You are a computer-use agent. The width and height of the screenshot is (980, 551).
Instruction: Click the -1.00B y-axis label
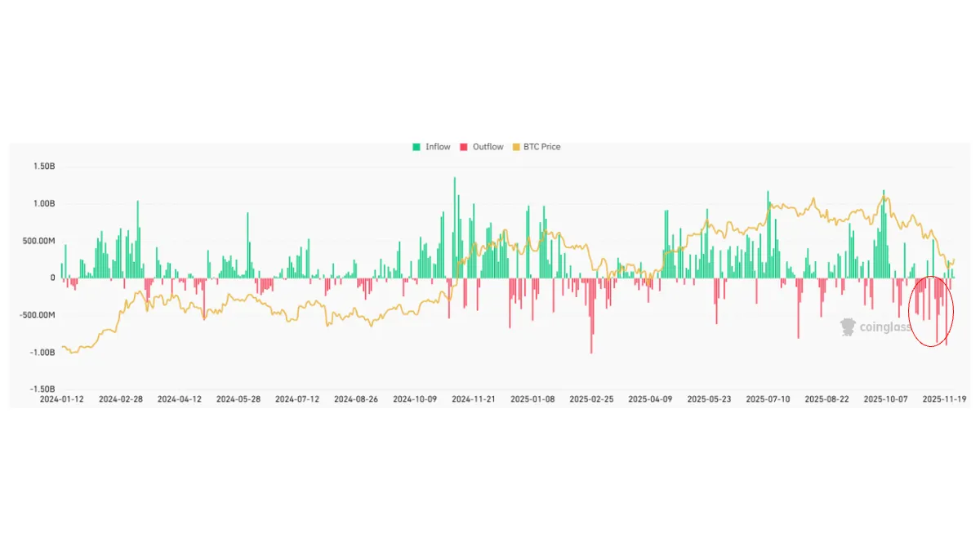pos(42,353)
